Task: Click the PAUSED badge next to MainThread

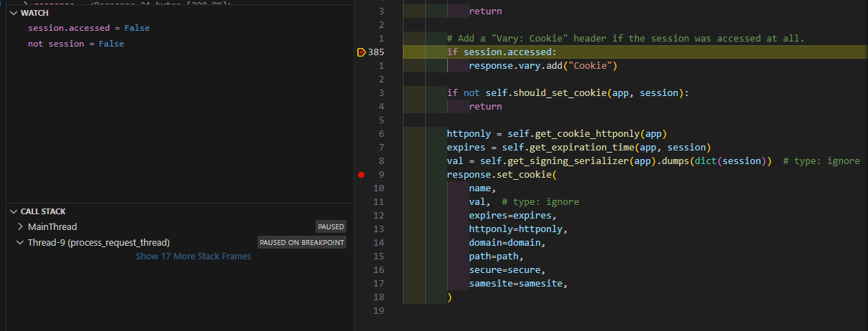Action: 331,226
